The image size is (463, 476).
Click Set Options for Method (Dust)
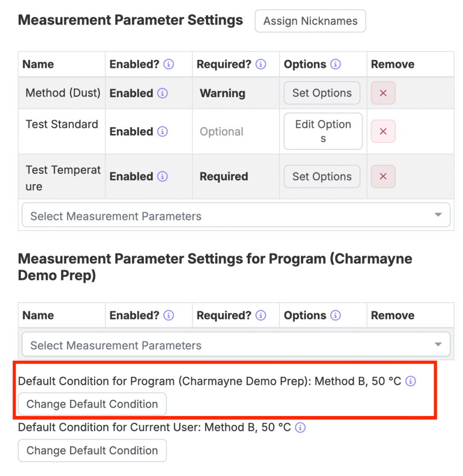pos(322,93)
